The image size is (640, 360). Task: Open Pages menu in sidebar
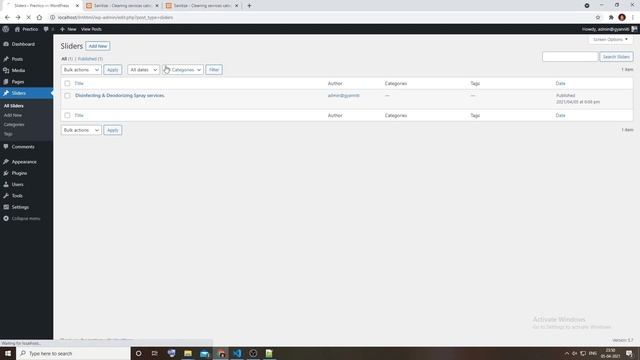click(18, 82)
